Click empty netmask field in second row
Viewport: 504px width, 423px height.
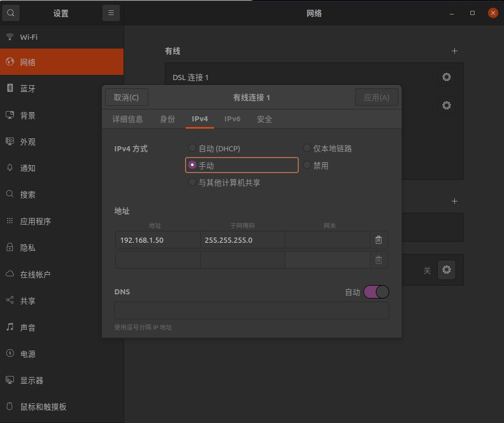242,260
